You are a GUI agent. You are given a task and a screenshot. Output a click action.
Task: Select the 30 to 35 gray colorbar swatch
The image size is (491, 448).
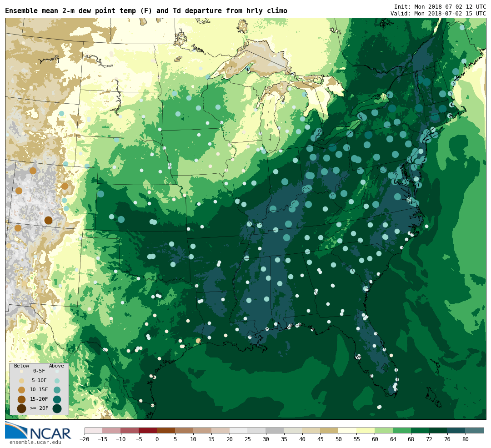[275, 430]
